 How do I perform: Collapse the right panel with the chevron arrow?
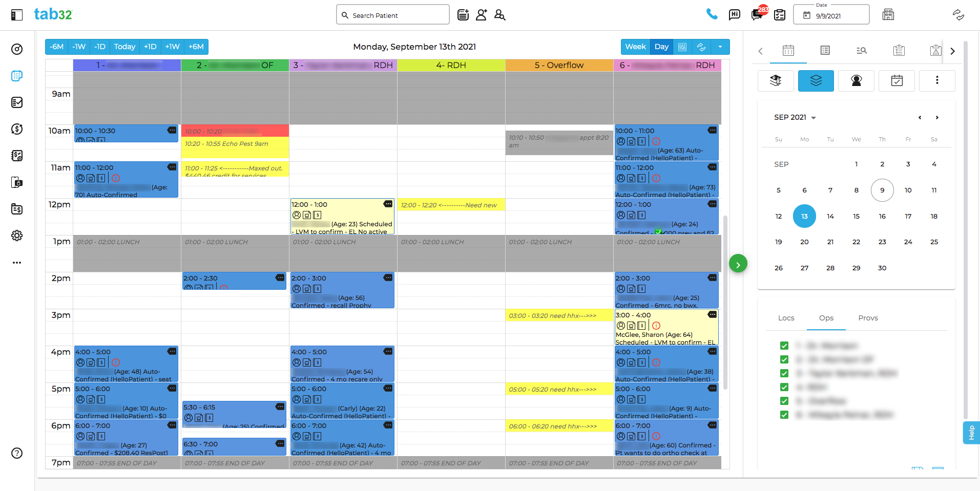[952, 51]
